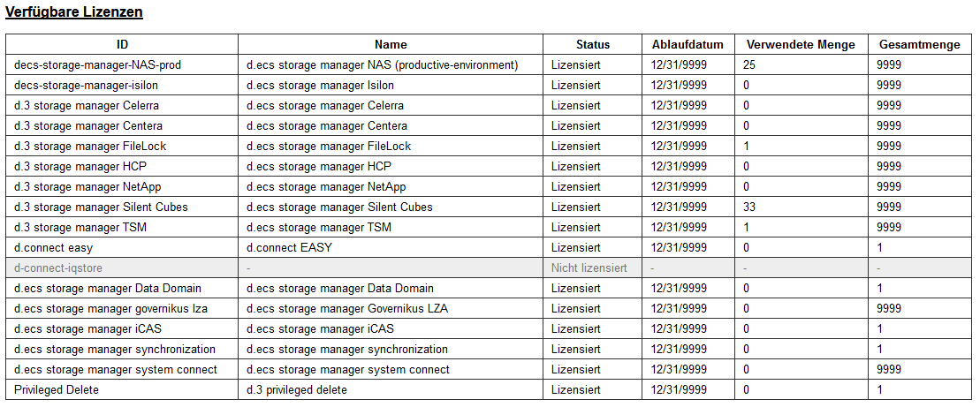Select the decs-storage-manager-isilon row ID

122,85
